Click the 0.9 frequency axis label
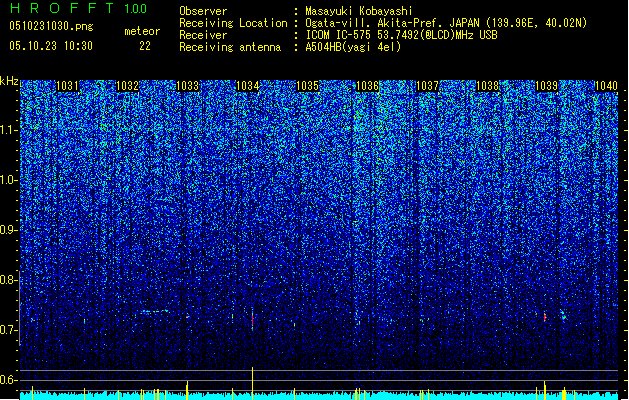The image size is (629, 400). tap(9, 230)
